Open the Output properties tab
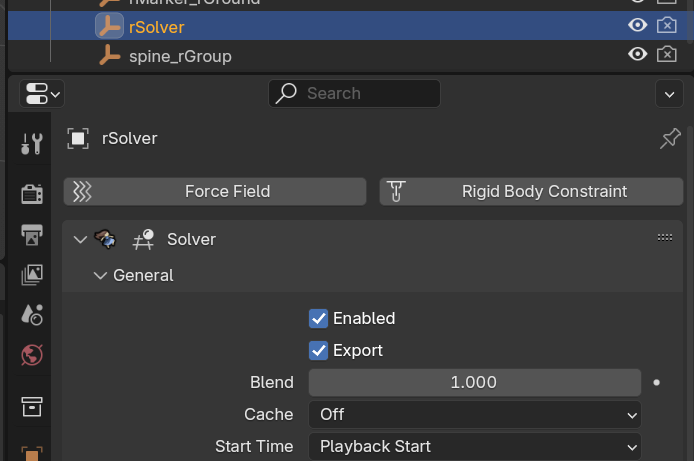Viewport: 694px width, 461px height. coord(32,235)
